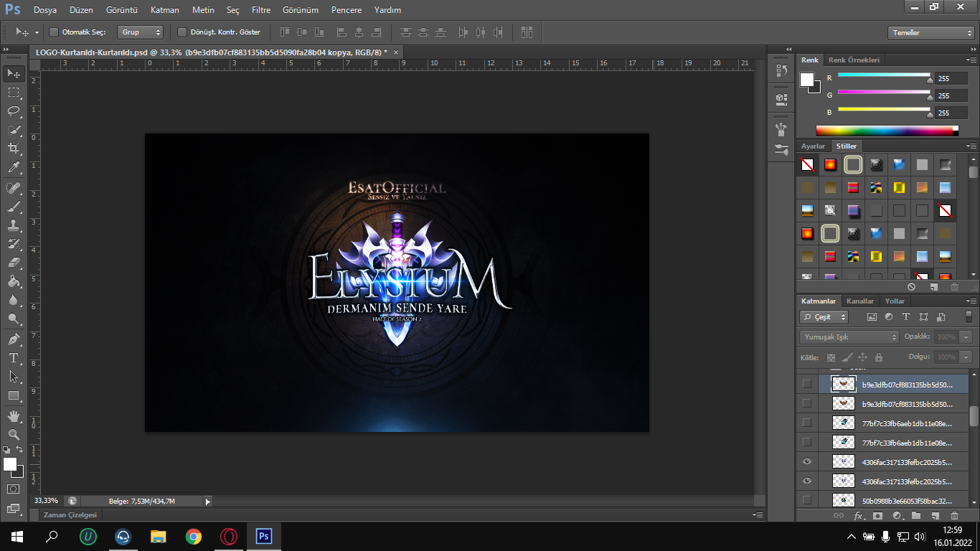
Task: Open the Brush panel dock icon
Action: pyautogui.click(x=781, y=149)
